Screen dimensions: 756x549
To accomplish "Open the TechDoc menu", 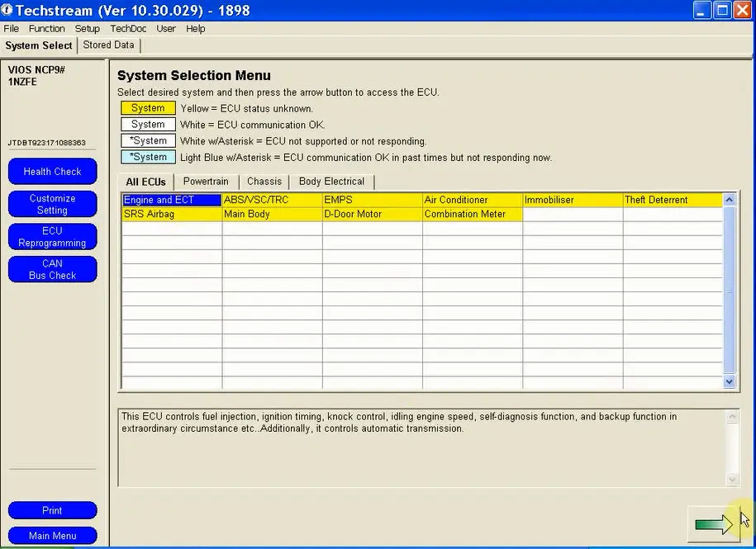I will click(127, 28).
